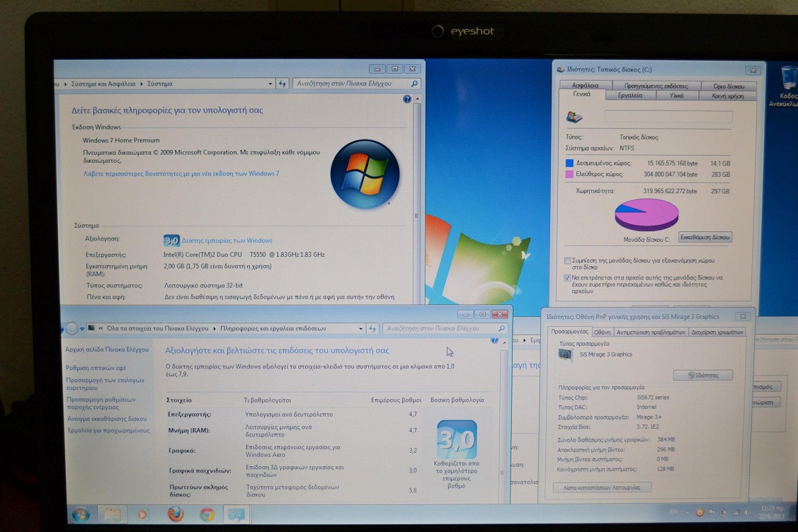Launch Google Chrome from the taskbar
This screenshot has width=798, height=532.
pyautogui.click(x=207, y=515)
